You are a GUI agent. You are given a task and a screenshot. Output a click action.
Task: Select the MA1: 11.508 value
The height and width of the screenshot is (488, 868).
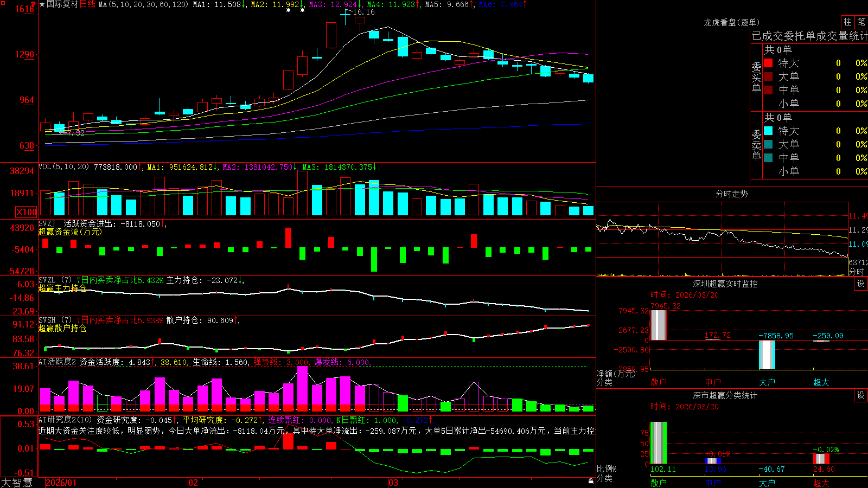pos(217,4)
